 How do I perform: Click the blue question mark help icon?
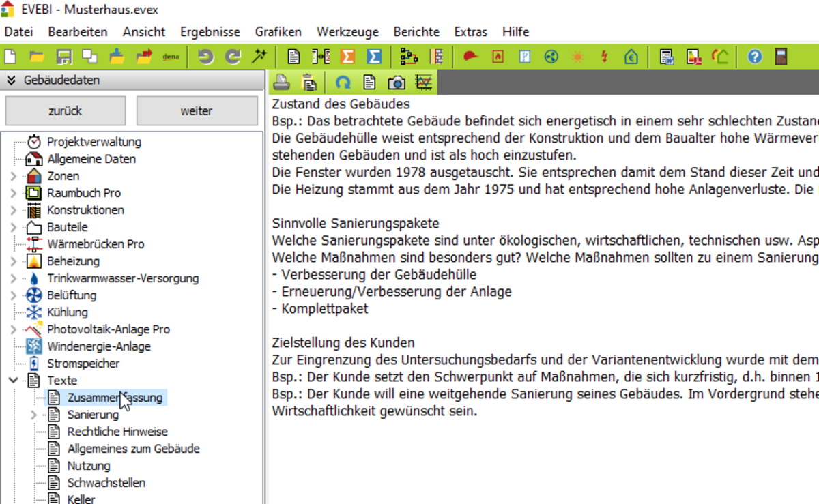(x=754, y=57)
